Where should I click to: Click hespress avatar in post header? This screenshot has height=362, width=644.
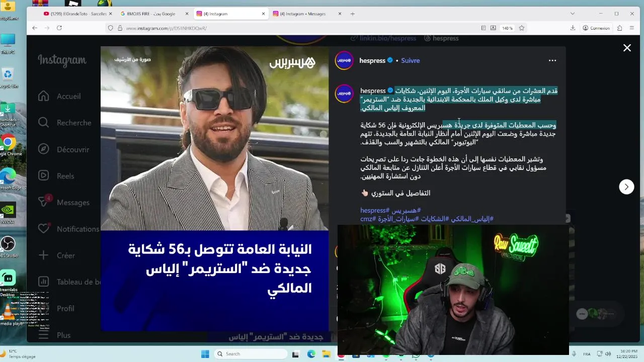[x=344, y=60]
